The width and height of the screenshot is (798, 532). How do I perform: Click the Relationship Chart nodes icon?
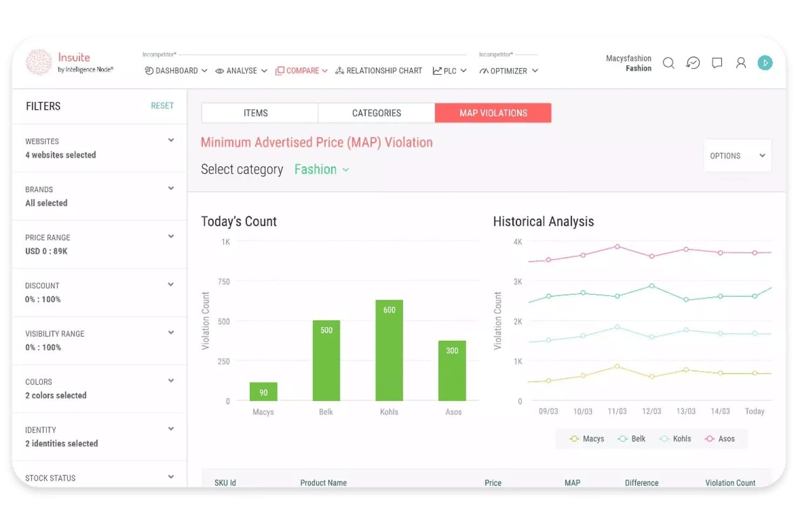pos(340,71)
